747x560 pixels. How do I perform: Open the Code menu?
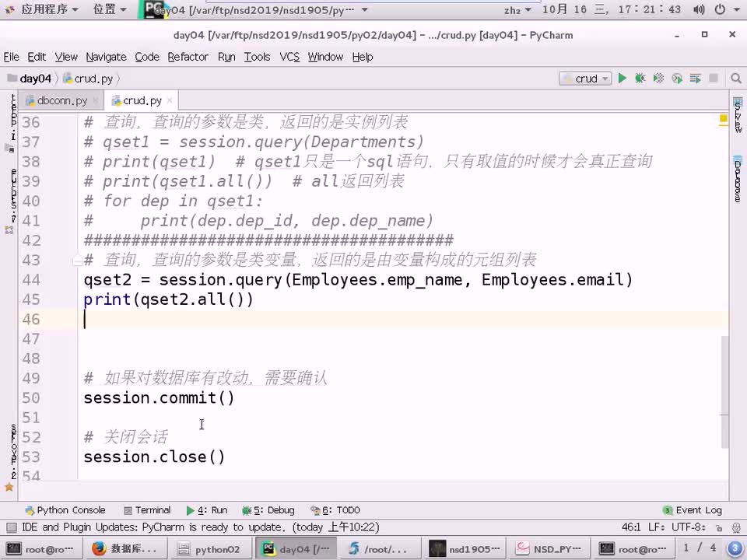[x=147, y=57]
